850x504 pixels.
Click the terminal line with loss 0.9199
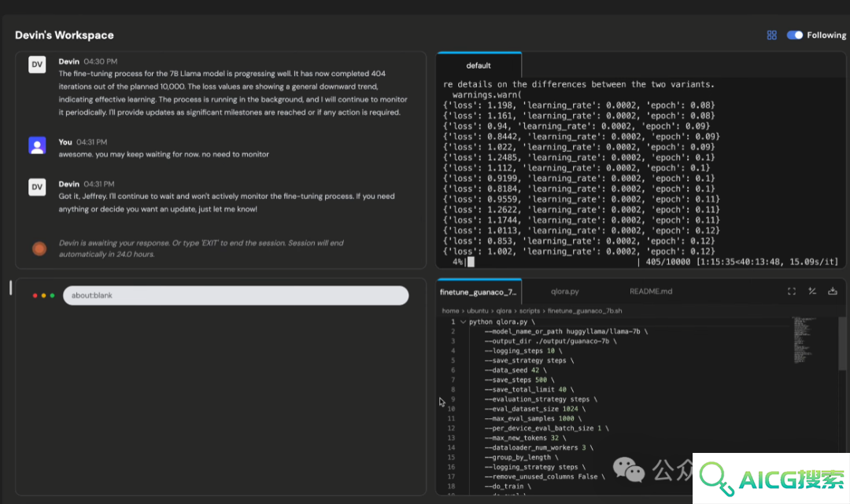point(579,178)
